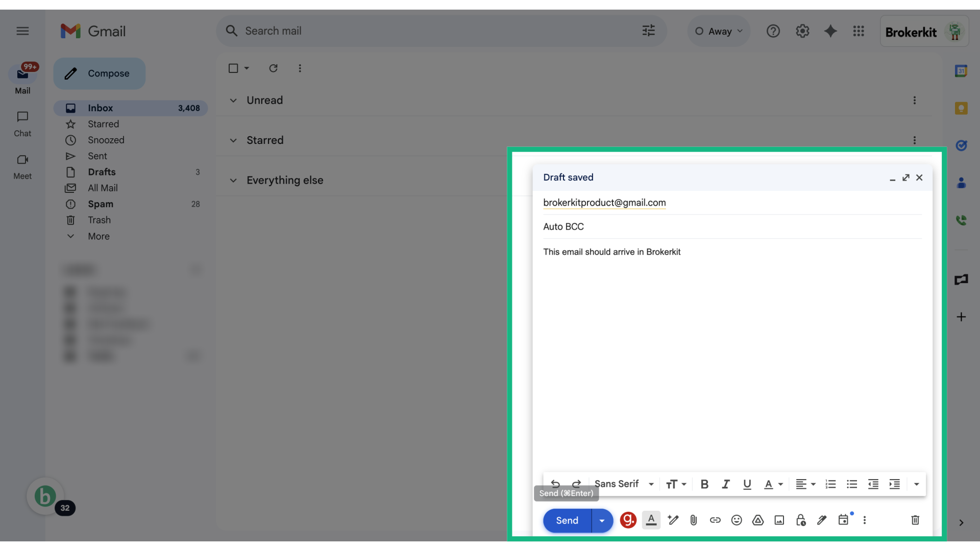
Task: Insert photo icon
Action: click(779, 520)
